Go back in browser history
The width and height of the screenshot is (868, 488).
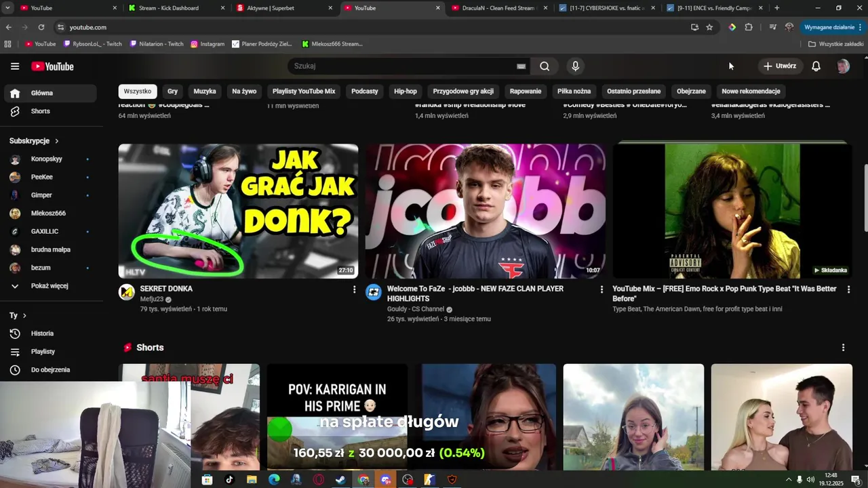(x=9, y=27)
